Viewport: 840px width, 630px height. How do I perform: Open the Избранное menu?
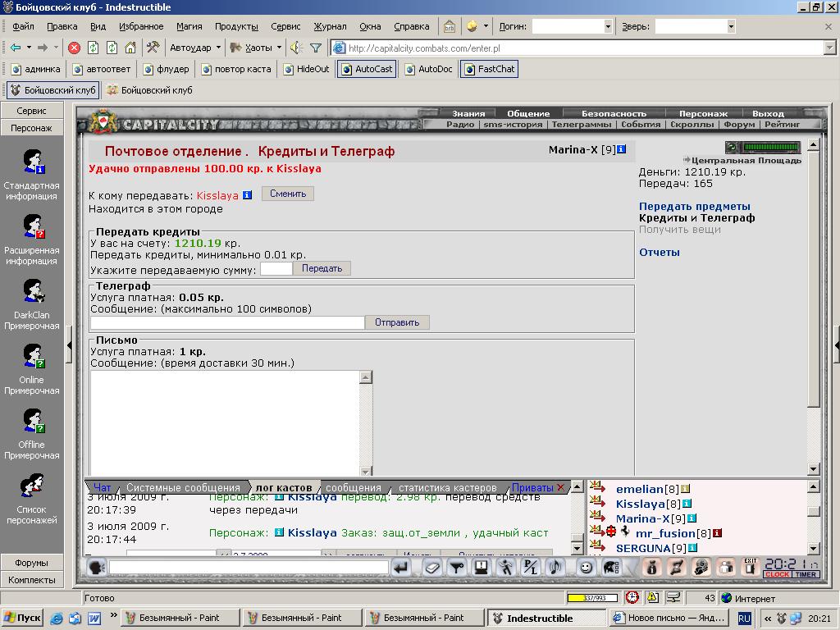pyautogui.click(x=141, y=26)
